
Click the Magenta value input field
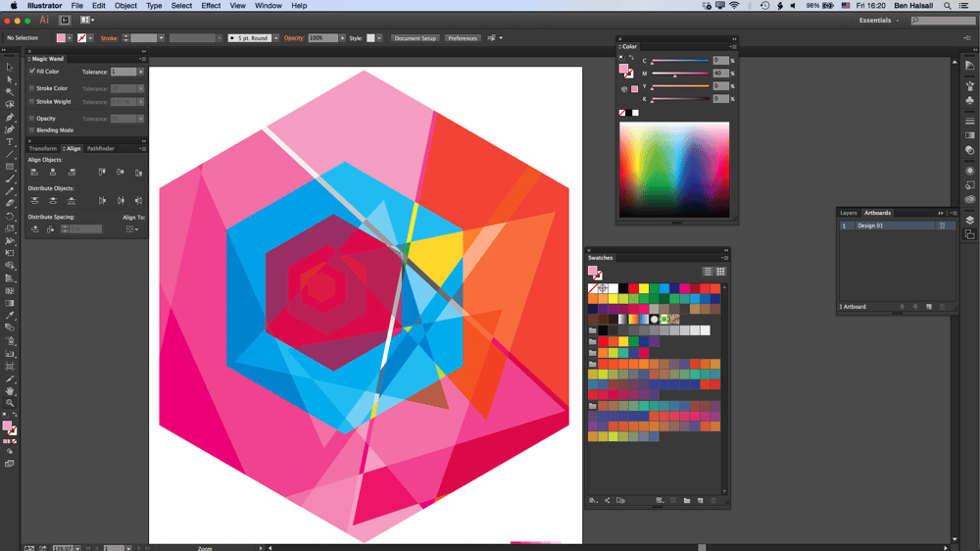[720, 74]
